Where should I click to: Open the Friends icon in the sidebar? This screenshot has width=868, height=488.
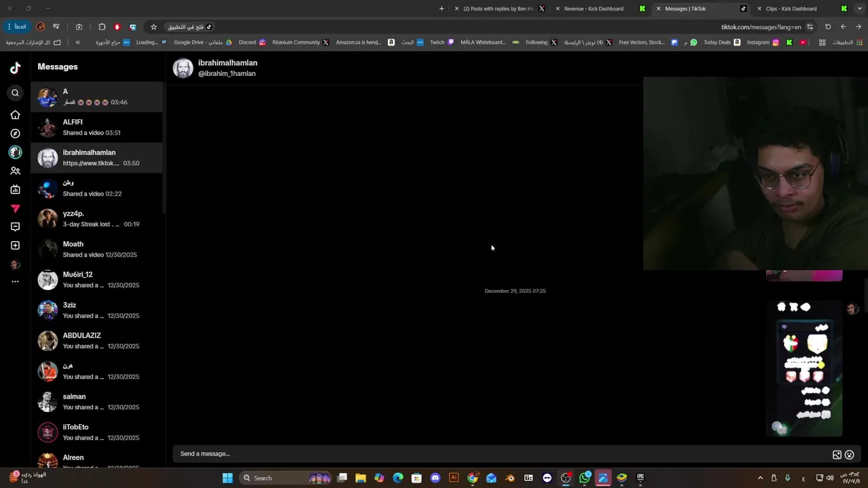click(15, 171)
